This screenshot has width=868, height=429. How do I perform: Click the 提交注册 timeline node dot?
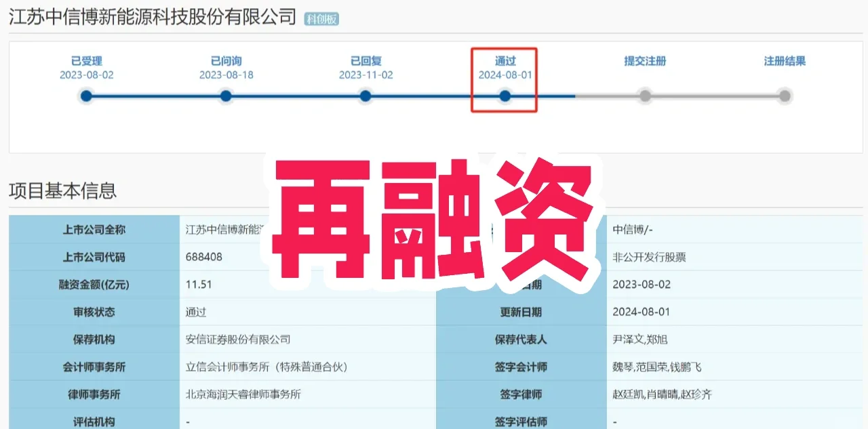click(x=644, y=96)
